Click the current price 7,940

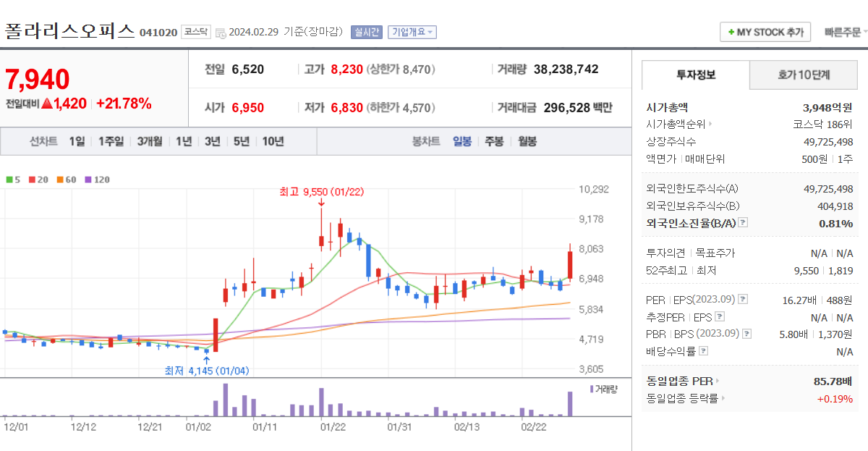(x=38, y=80)
